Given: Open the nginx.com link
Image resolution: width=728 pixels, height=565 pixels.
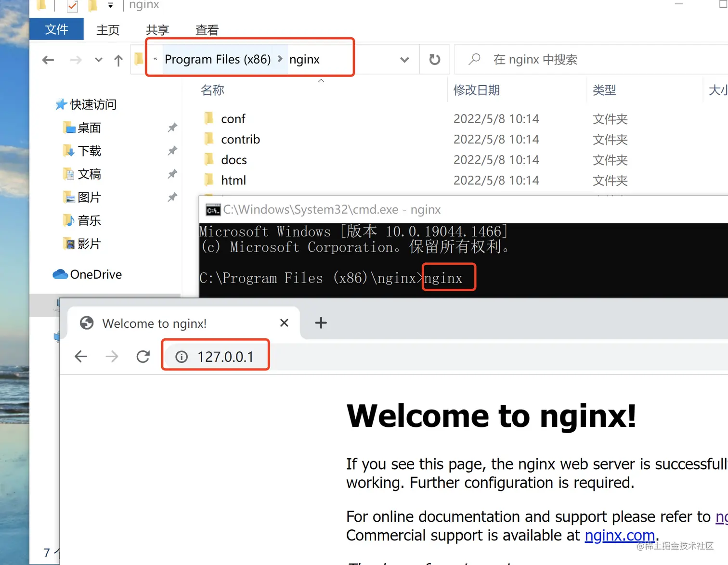Looking at the screenshot, I should coord(620,535).
